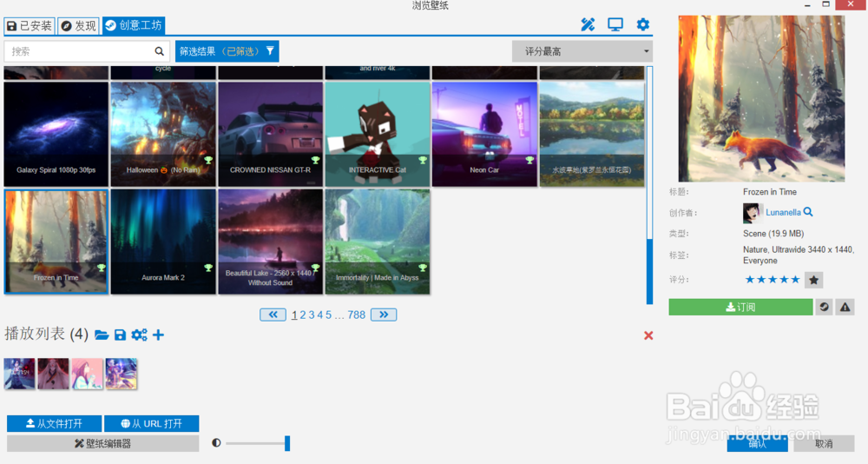The width and height of the screenshot is (868, 464).
Task: Click the Nature, Ultrawide tags text
Action: tap(799, 255)
